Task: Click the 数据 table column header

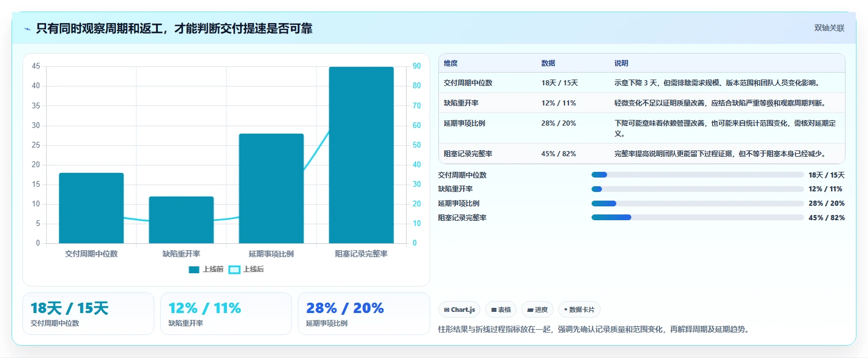Action: tap(548, 63)
